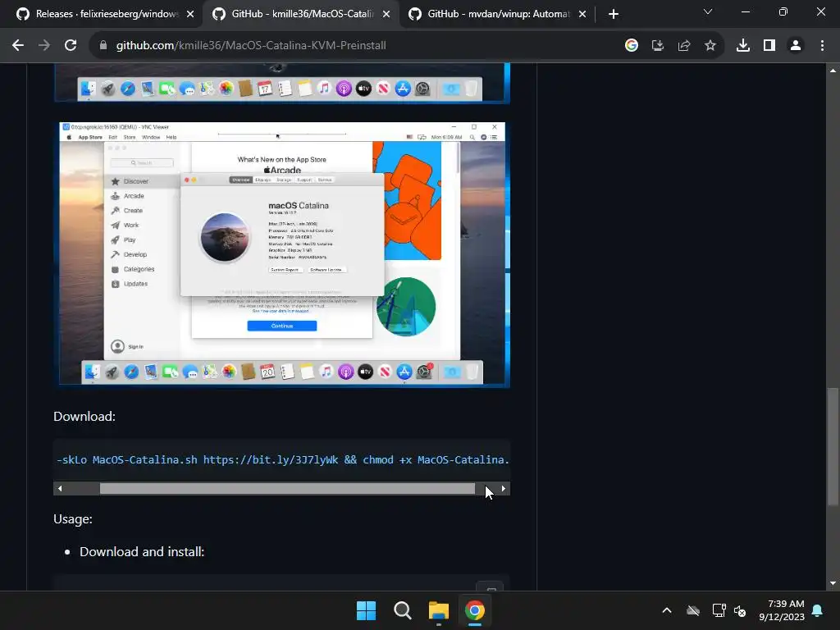Viewport: 840px width, 630px height.
Task: Close the Releases felixrieseberg tab
Action: click(x=190, y=15)
